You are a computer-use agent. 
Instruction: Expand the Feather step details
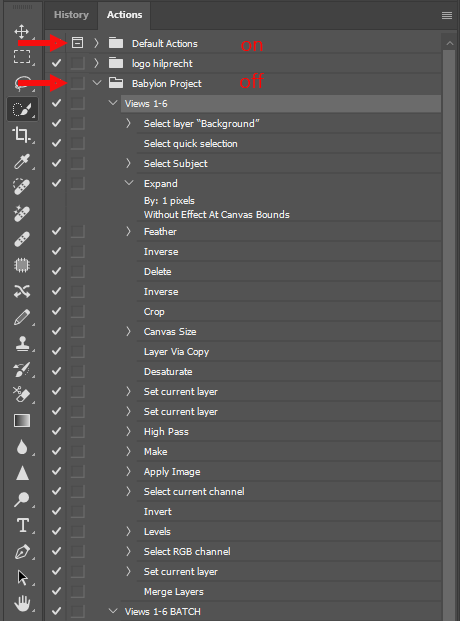(x=128, y=231)
